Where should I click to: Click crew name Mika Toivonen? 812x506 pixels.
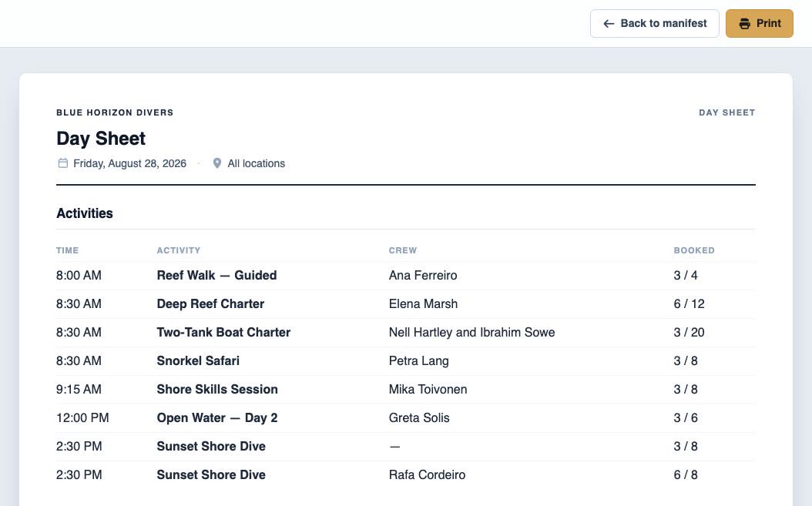tap(428, 389)
